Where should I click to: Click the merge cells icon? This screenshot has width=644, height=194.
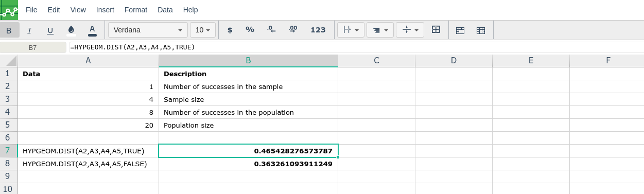tap(436, 30)
